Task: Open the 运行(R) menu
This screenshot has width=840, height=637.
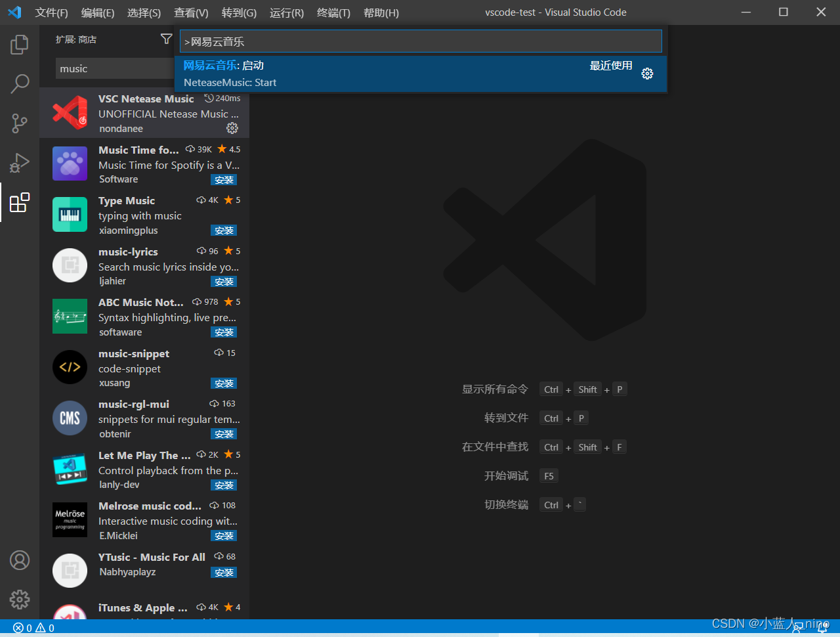Action: (x=286, y=12)
